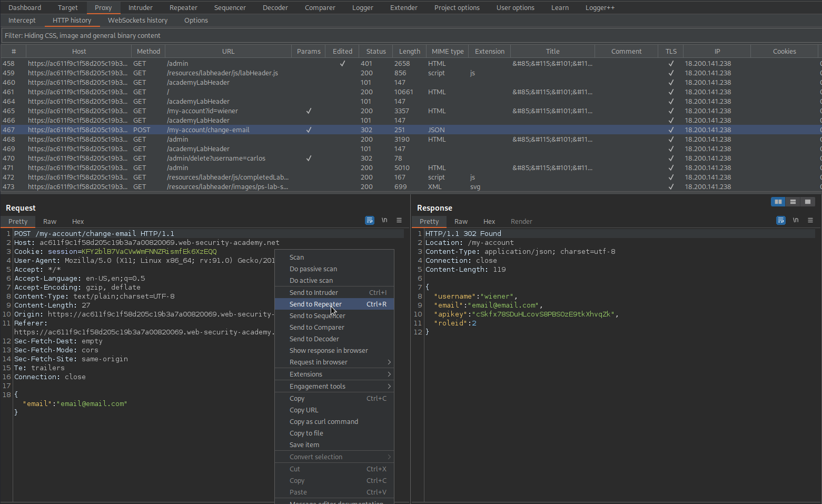This screenshot has height=504, width=822.
Task: Click the Params checkmark in row 467
Action: click(x=309, y=130)
